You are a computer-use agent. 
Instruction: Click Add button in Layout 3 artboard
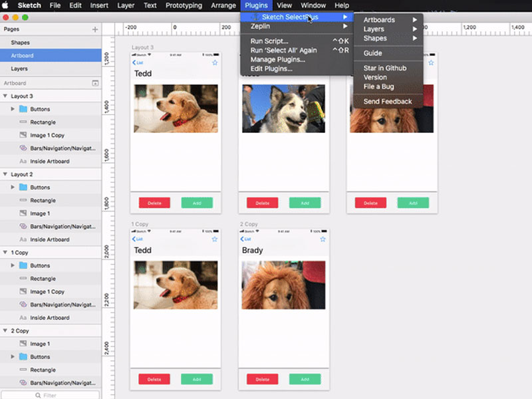(x=197, y=203)
